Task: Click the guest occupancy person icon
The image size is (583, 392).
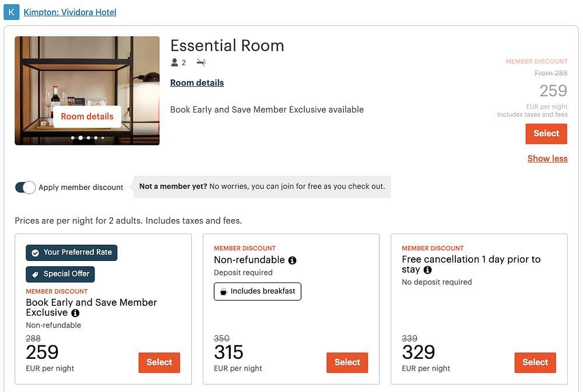Action: 174,62
